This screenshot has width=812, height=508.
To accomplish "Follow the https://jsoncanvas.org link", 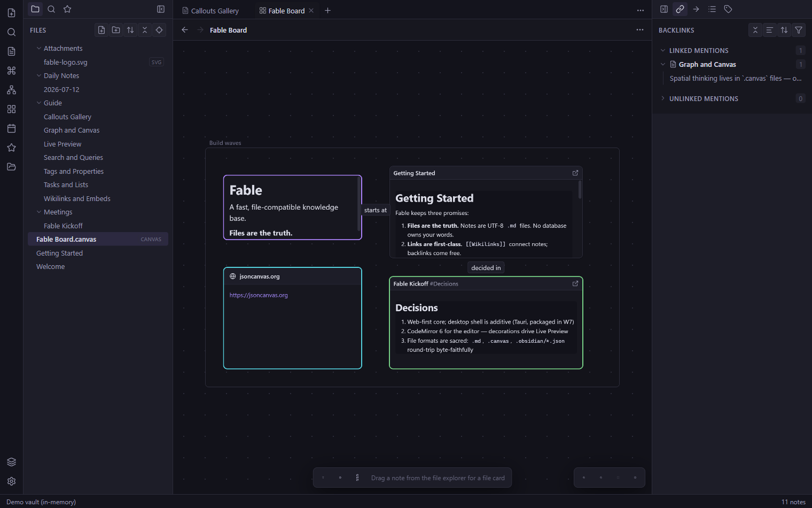I will pyautogui.click(x=259, y=295).
